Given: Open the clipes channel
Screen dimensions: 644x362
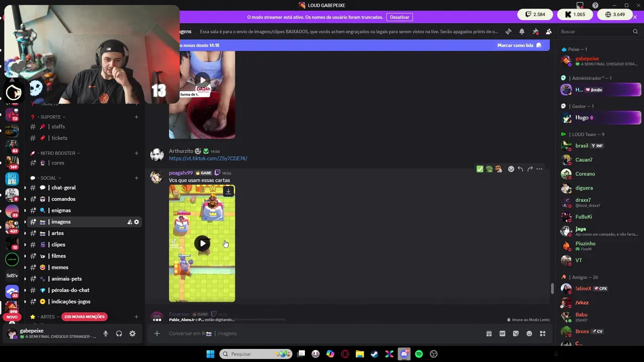Looking at the screenshot, I should click(85, 245).
